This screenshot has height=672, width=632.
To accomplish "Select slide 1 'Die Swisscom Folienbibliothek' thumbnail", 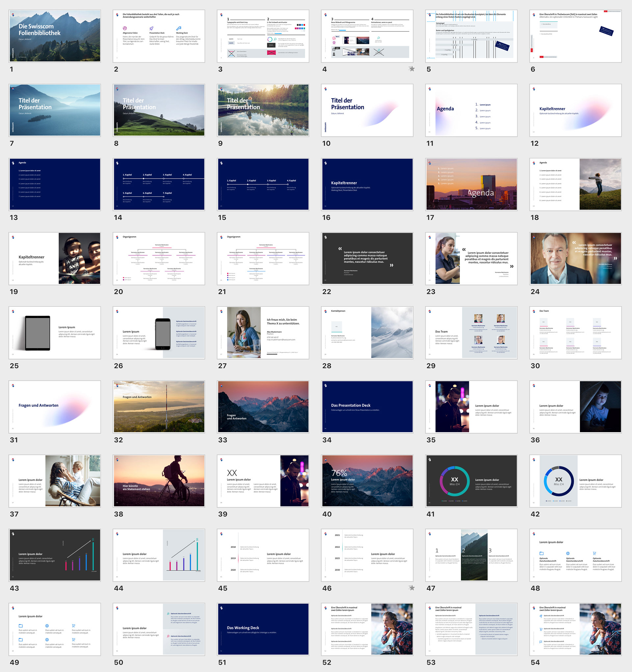I will point(55,36).
